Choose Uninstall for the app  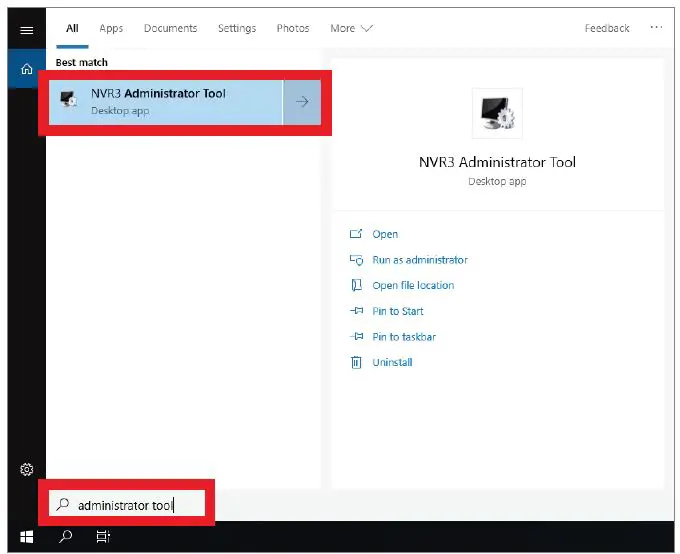[392, 362]
